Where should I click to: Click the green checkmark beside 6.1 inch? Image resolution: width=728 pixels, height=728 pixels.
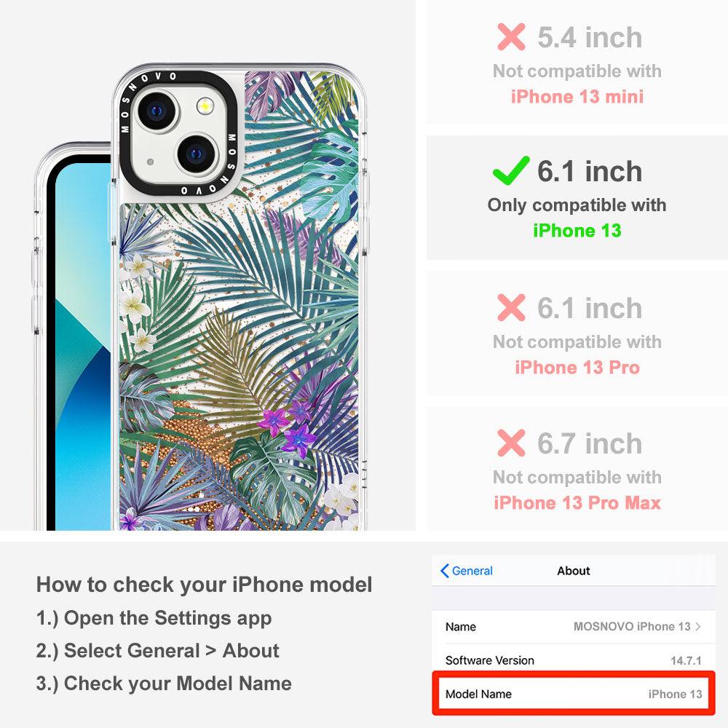pos(511,171)
